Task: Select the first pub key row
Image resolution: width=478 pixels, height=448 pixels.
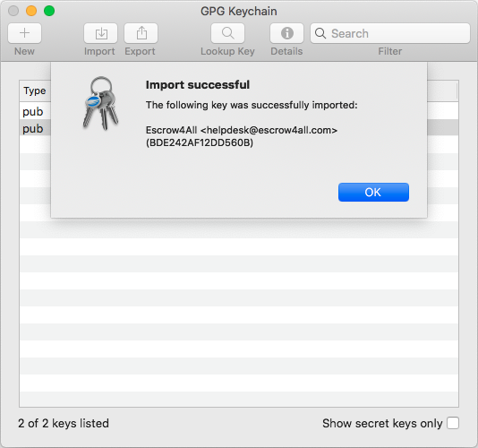Action: click(x=239, y=111)
